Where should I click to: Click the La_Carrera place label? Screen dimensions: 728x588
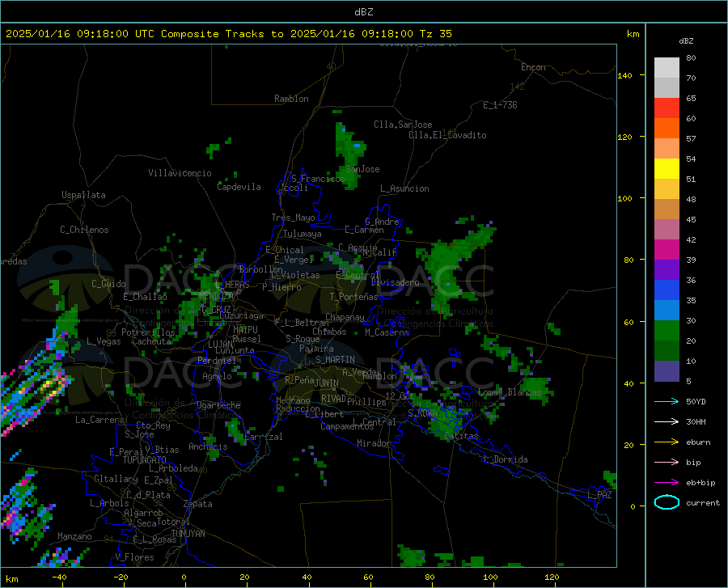pos(99,420)
